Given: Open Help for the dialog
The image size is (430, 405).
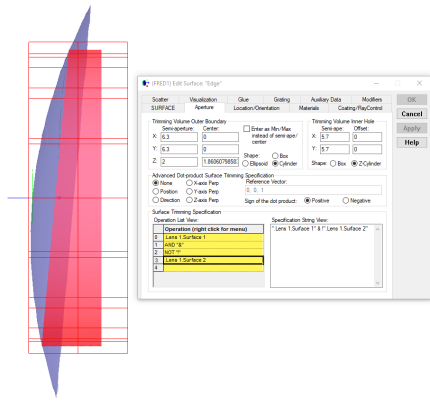Looking at the screenshot, I should [x=412, y=142].
